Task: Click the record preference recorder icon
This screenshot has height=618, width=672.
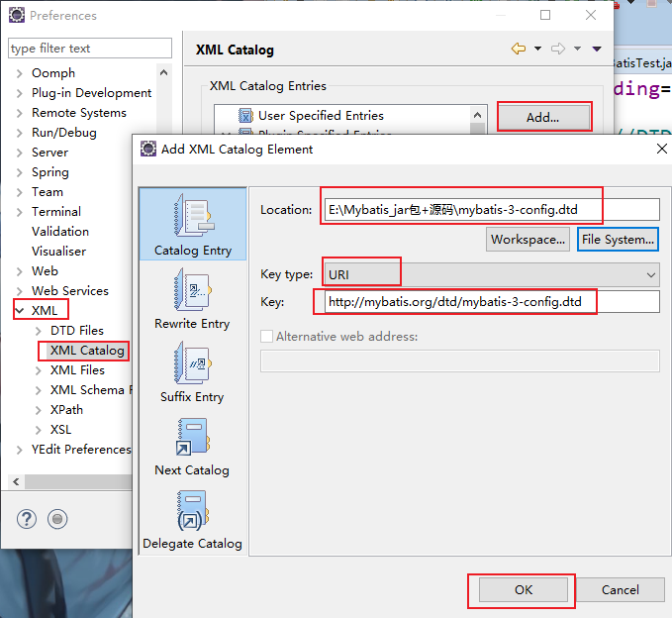Action: pyautogui.click(x=57, y=519)
